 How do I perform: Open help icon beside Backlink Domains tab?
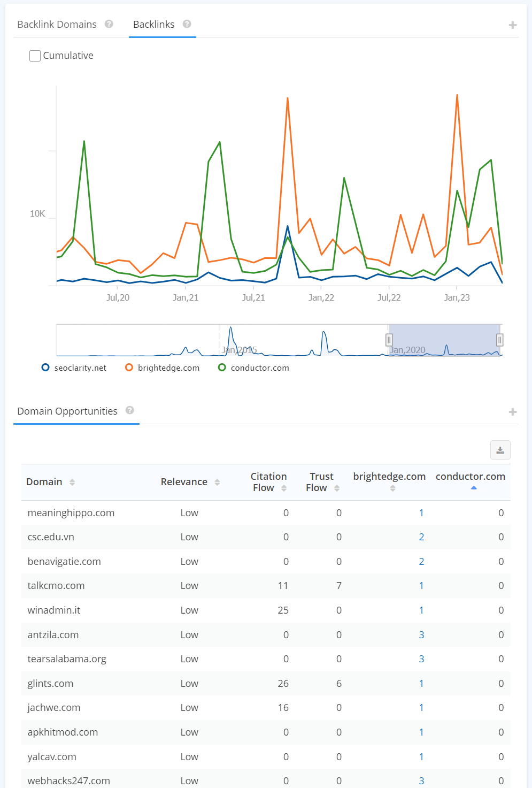tap(109, 24)
